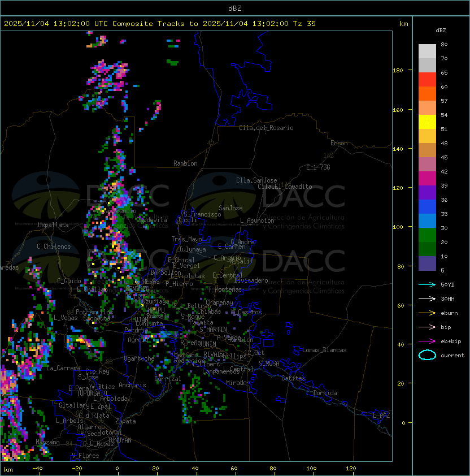The height and width of the screenshot is (476, 470).
Task: Click the L_Vegas place label
Action: pos(66,318)
